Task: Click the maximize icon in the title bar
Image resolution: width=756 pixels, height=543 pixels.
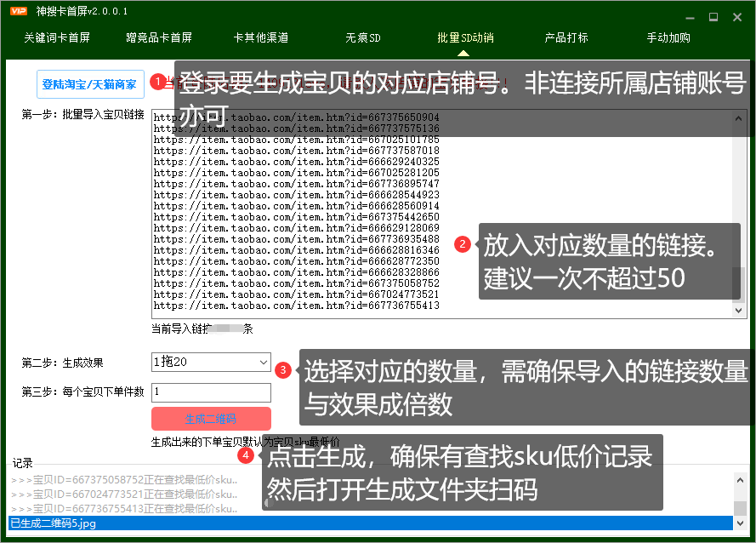Action: pos(714,16)
